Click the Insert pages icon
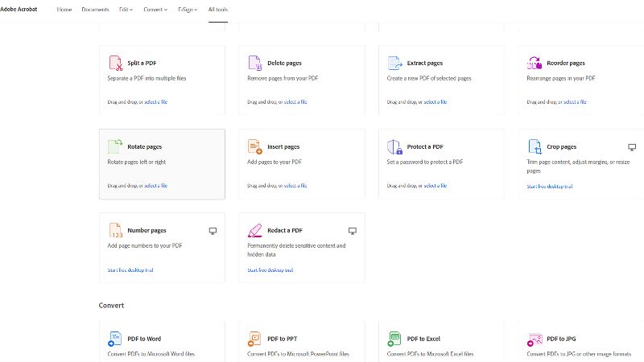Image resolution: width=644 pixels, height=362 pixels. click(254, 146)
